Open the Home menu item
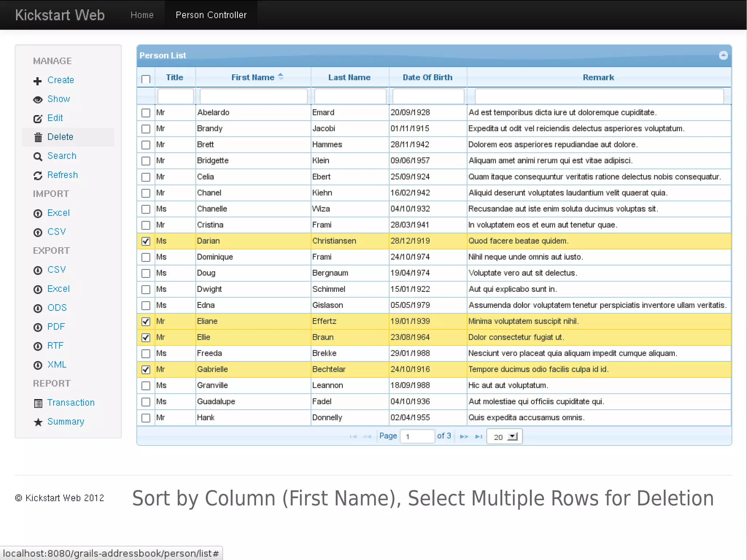The height and width of the screenshot is (560, 747). [x=142, y=15]
